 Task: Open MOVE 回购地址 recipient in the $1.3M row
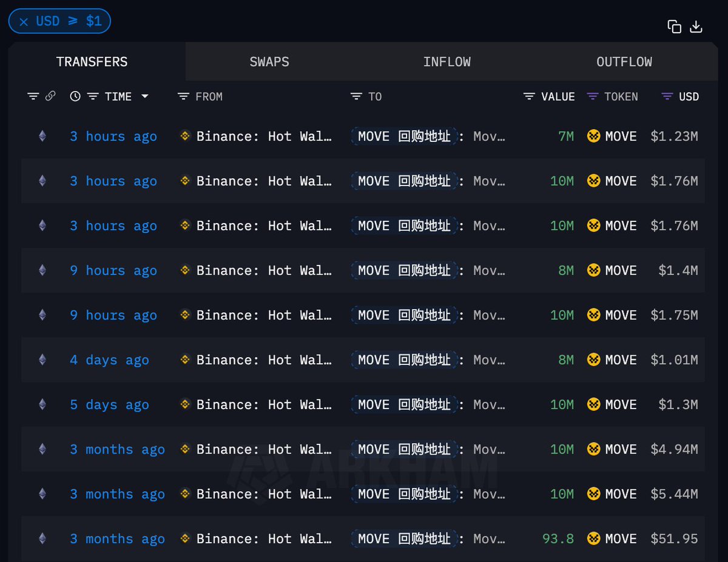click(x=404, y=404)
